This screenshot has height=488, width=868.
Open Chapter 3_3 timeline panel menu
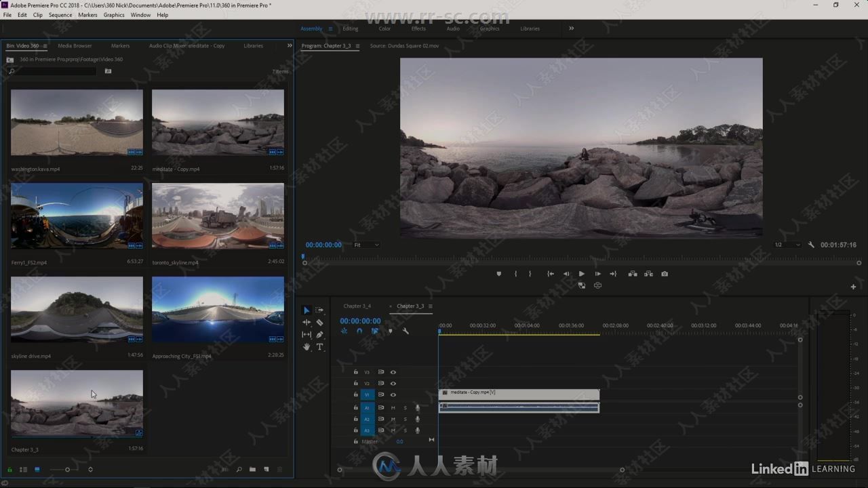tap(430, 306)
